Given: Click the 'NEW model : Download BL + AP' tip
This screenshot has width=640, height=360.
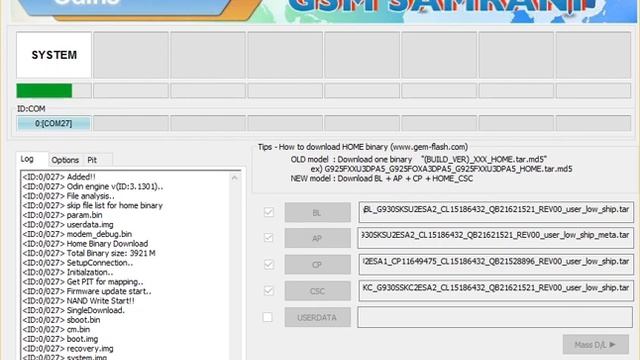Looking at the screenshot, I should click(x=382, y=178).
